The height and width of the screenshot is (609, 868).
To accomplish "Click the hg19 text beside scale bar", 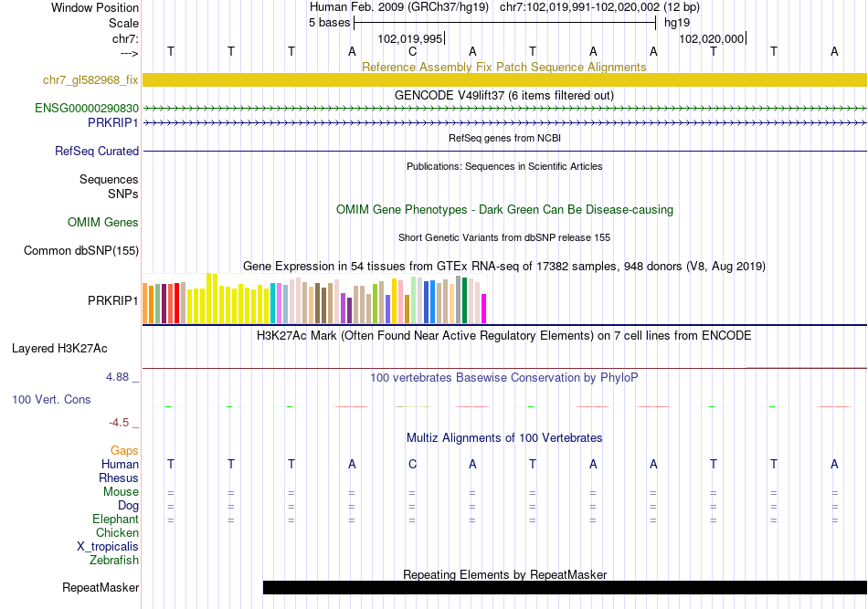I will point(677,23).
